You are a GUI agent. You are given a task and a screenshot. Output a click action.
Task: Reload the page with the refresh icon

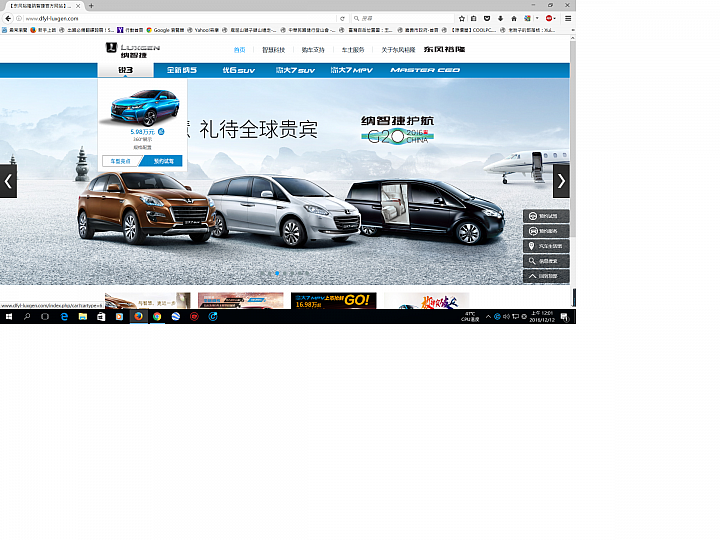click(x=342, y=18)
